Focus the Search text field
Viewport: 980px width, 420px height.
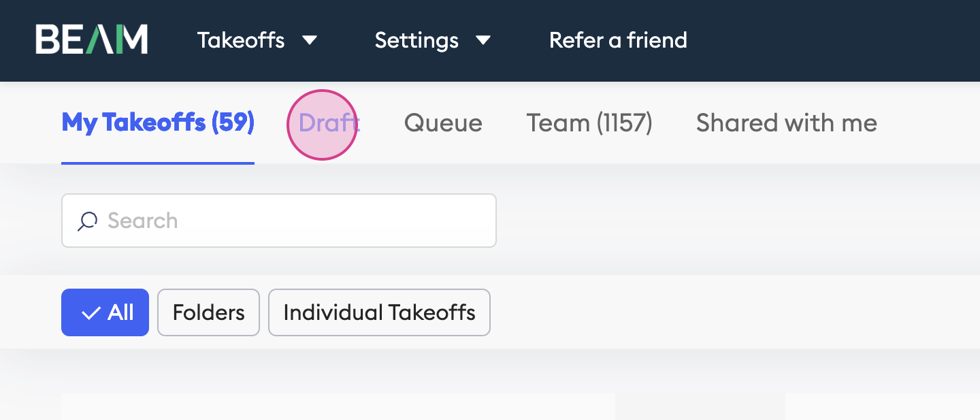[x=279, y=221]
